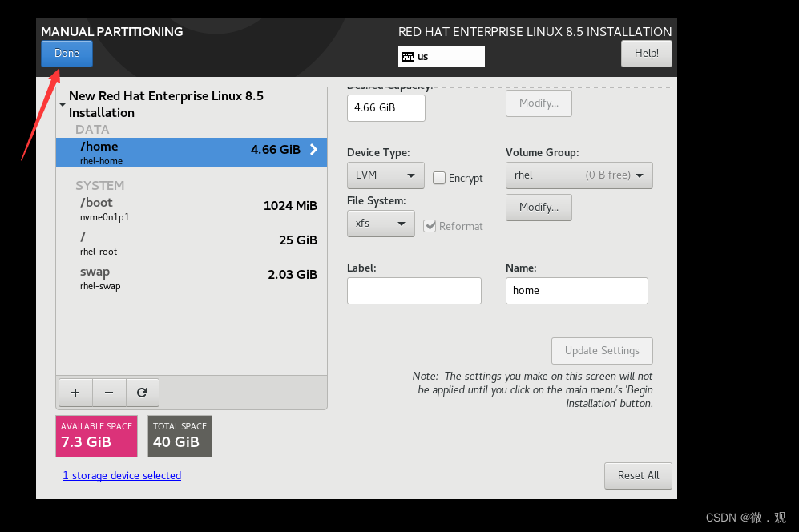Click the Update Settings button

point(602,351)
